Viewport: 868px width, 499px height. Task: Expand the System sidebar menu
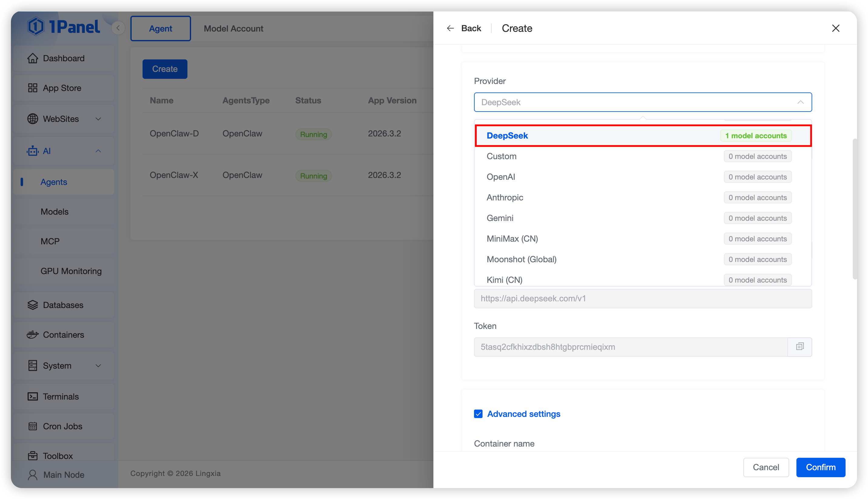coord(98,366)
